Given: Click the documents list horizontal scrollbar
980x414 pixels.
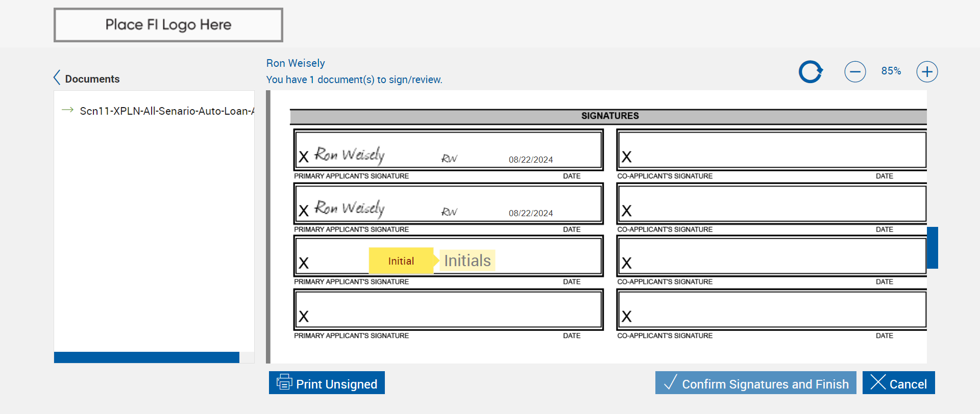Looking at the screenshot, I should click(146, 357).
